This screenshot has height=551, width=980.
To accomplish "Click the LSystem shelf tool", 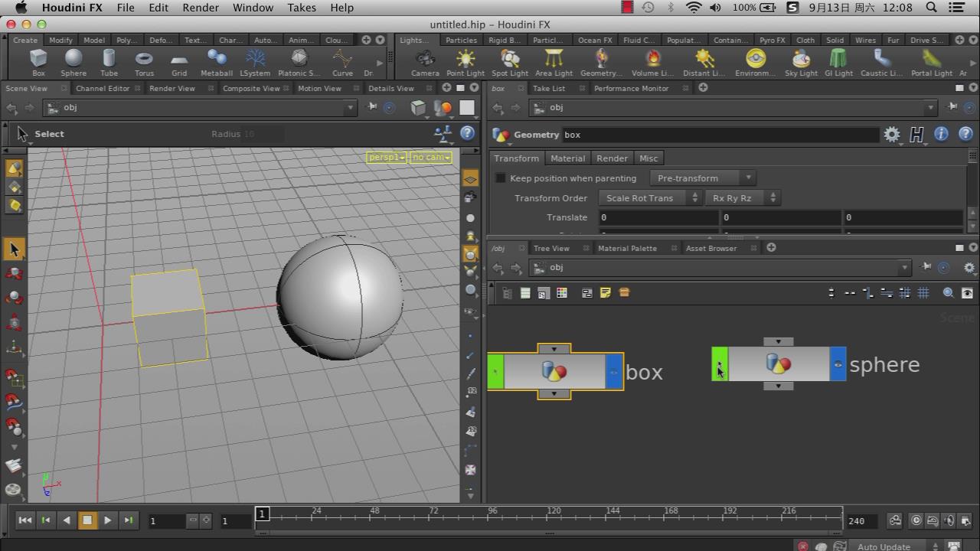I will (255, 62).
